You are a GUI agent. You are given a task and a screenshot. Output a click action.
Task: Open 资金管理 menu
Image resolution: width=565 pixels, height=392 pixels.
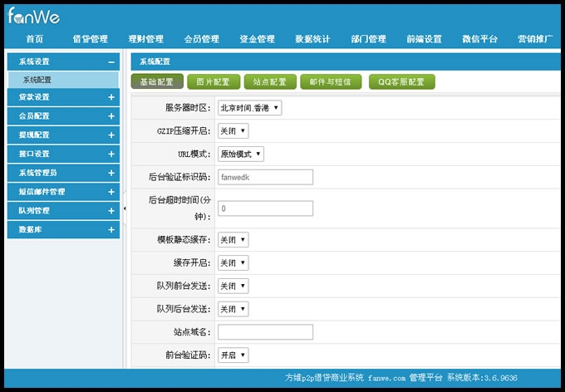(258, 39)
